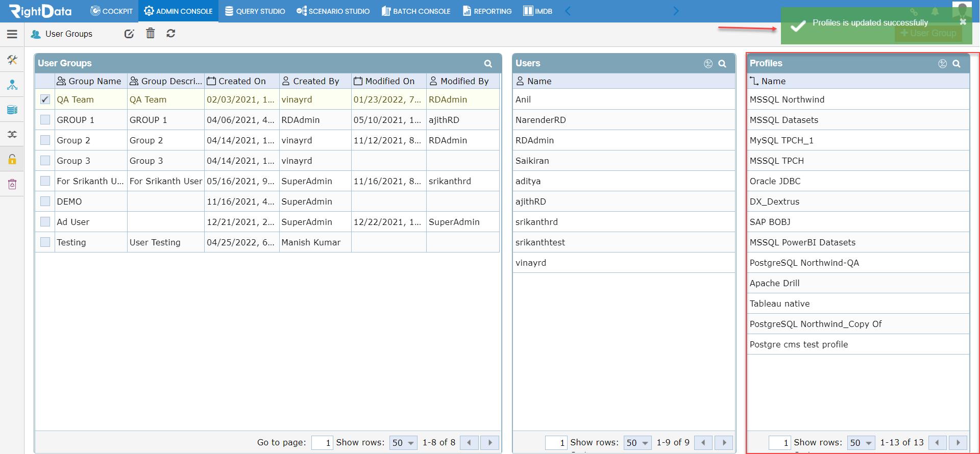
Task: Open Show rows dropdown in Users panel
Action: pos(638,443)
